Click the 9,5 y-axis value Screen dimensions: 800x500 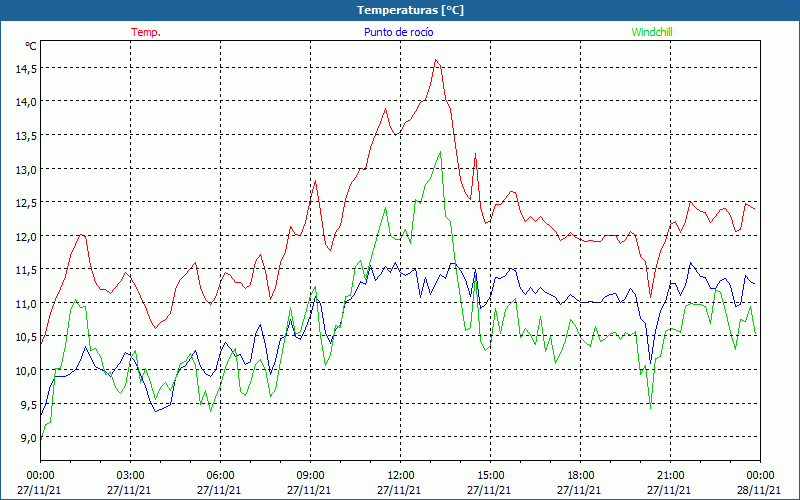point(28,405)
